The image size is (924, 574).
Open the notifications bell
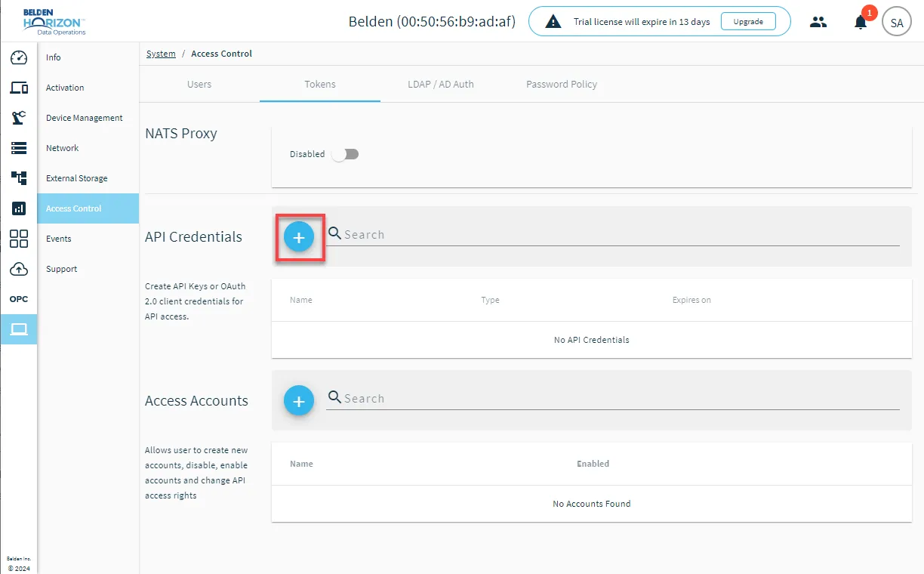861,22
